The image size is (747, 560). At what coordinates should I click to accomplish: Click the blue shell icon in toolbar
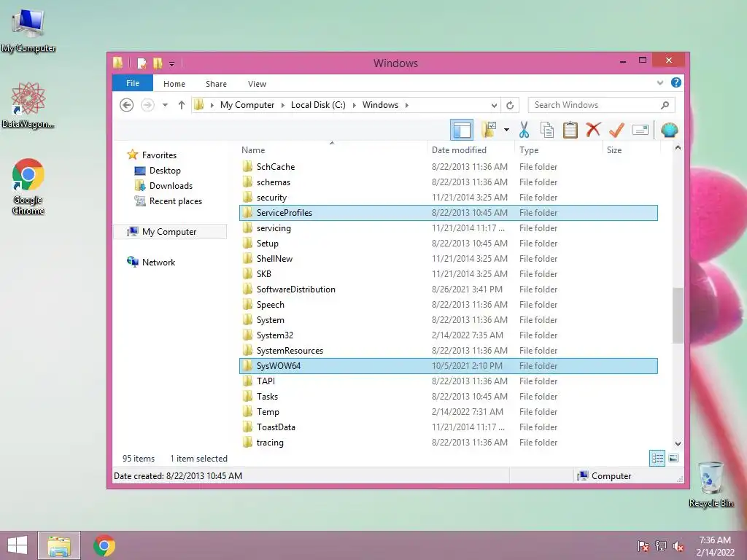tap(670, 130)
